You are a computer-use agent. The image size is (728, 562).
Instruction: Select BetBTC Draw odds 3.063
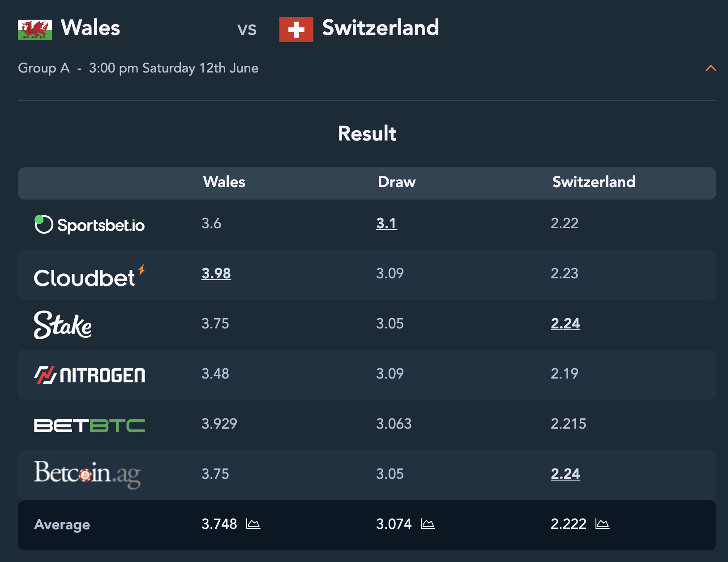pyautogui.click(x=394, y=424)
